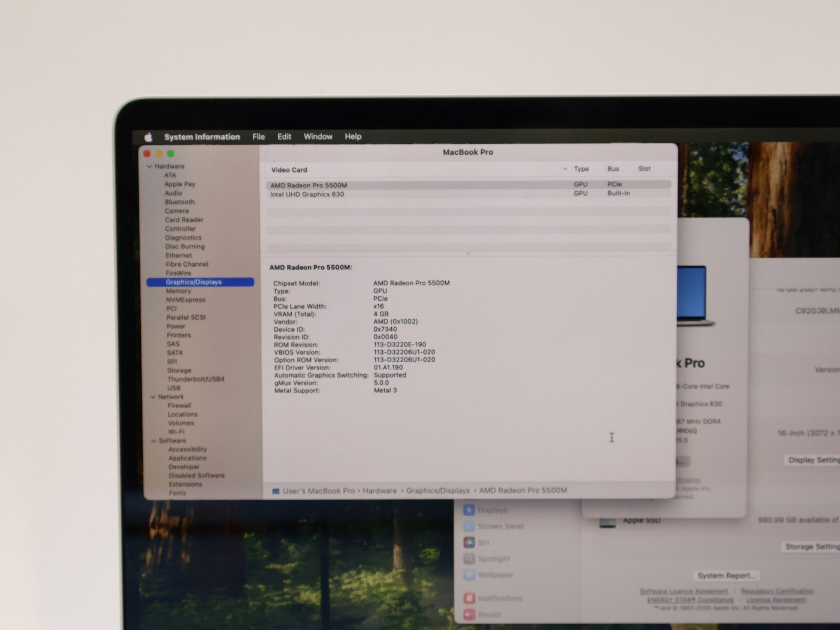Select the AMD Radeon Pro 5500M row

[x=468, y=185]
